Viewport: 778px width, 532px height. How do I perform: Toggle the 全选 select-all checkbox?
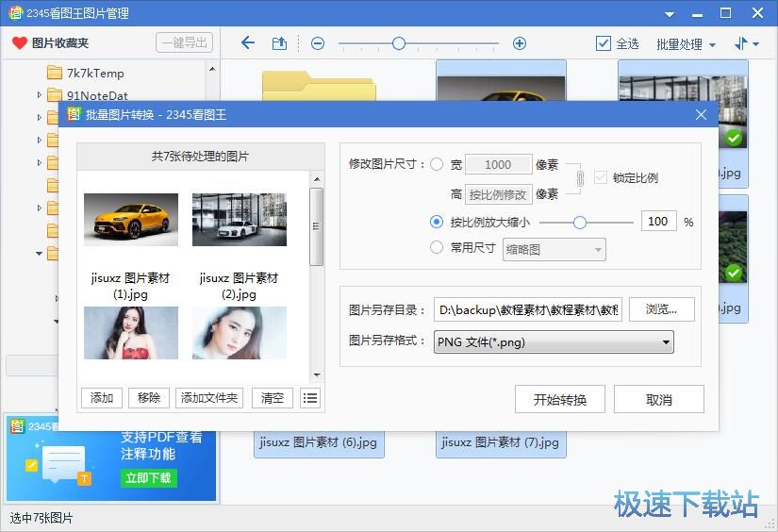[x=603, y=43]
